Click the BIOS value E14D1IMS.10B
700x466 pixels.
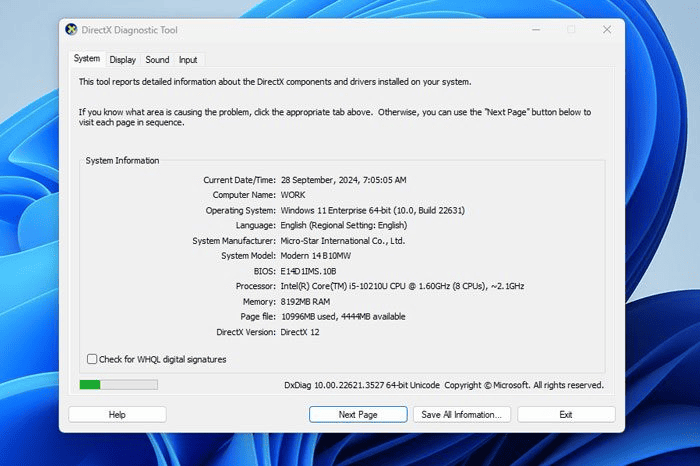coord(308,271)
